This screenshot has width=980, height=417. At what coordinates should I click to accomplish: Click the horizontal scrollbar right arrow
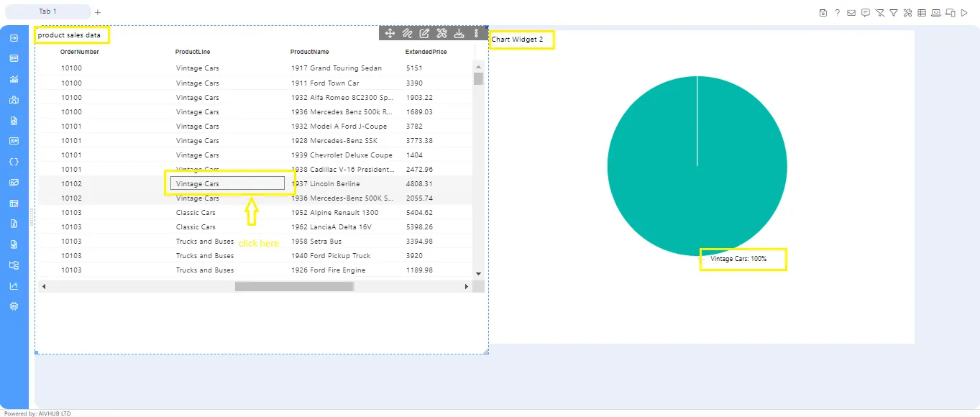[466, 286]
